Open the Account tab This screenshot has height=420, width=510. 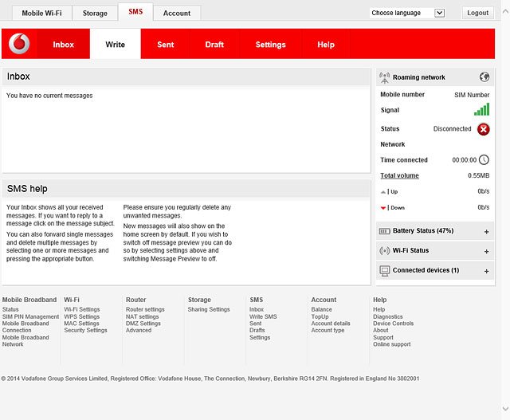tap(177, 14)
